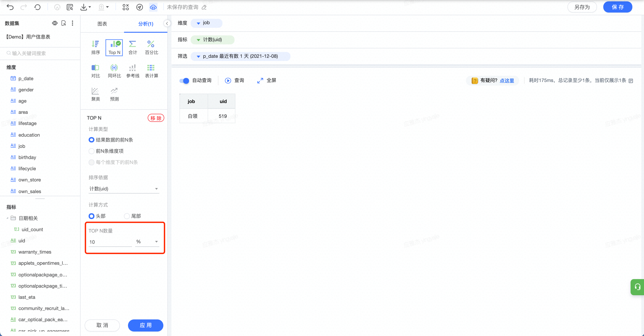
Task: Open the dropdown arrow beside the greyed-out bell icon
Action: tap(107, 7)
